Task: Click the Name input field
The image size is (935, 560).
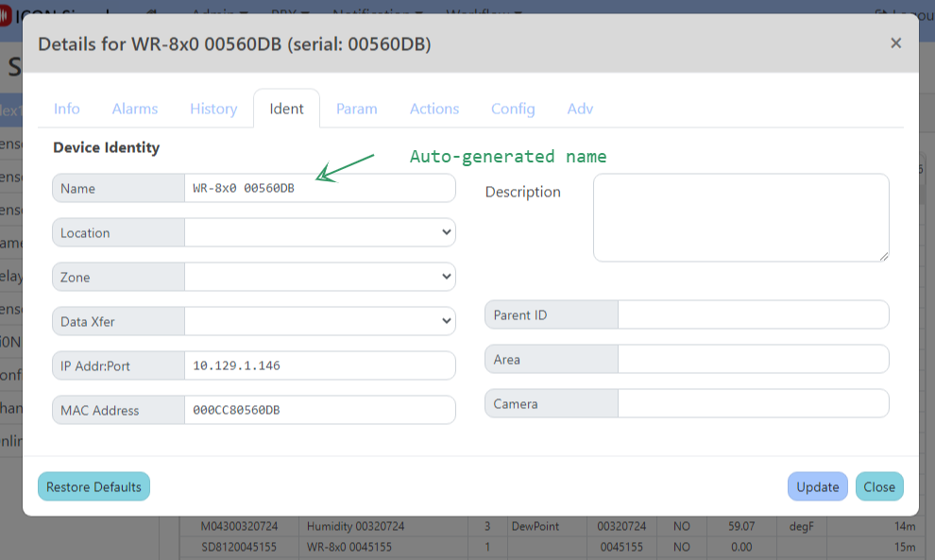Action: (319, 188)
